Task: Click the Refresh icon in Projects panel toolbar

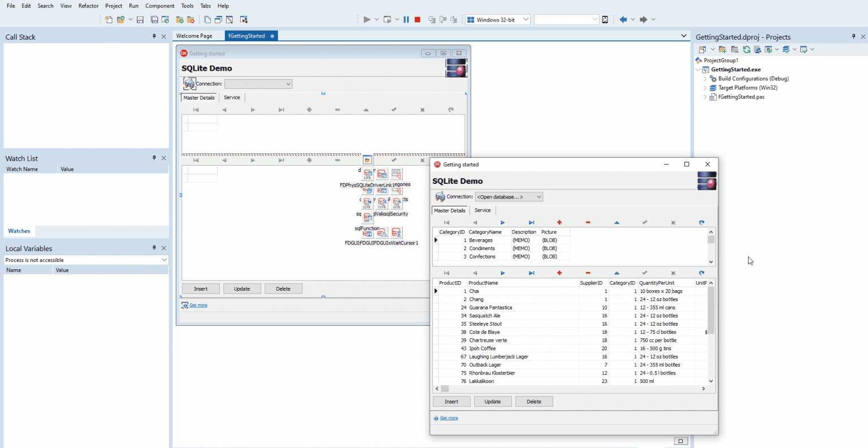Action: pos(747,50)
